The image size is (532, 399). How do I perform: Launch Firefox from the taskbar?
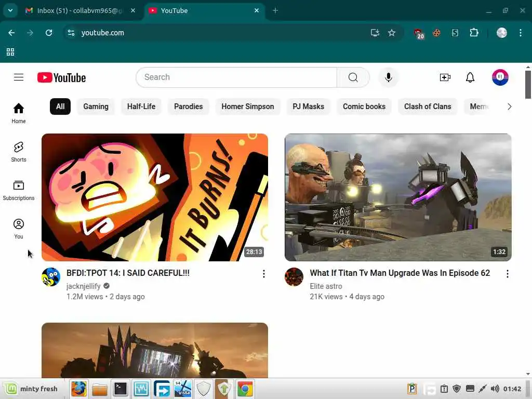(x=79, y=389)
